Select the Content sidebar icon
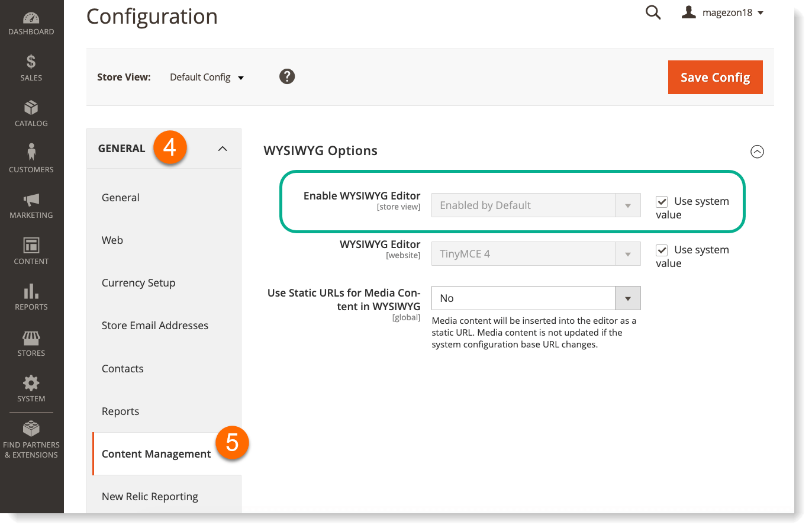Screen dimensions: 812x531 (x=31, y=245)
